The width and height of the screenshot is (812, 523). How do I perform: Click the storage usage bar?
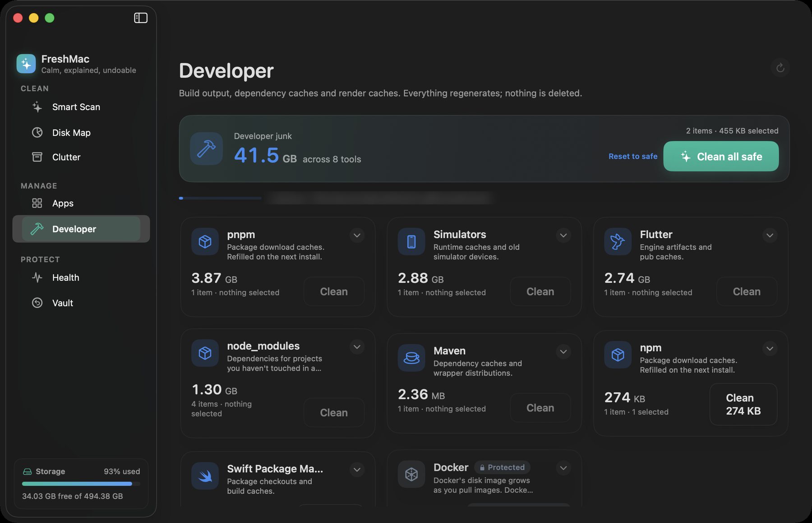81,484
